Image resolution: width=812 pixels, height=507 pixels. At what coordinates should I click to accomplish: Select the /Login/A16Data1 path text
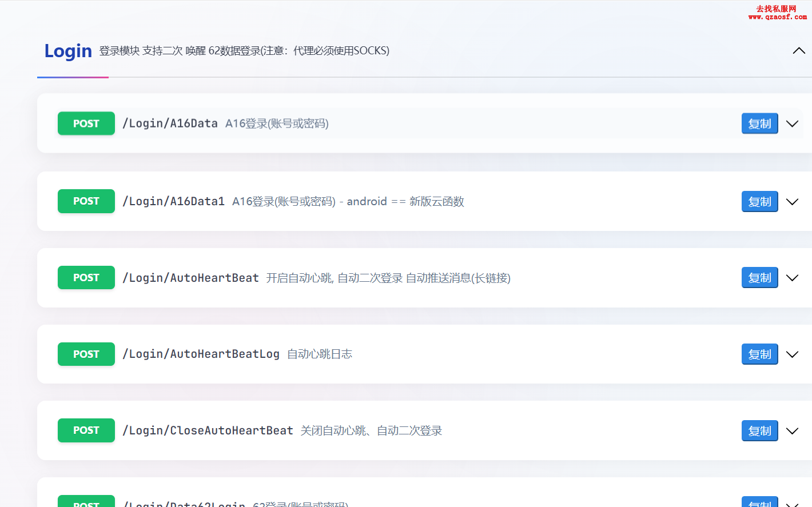click(173, 201)
